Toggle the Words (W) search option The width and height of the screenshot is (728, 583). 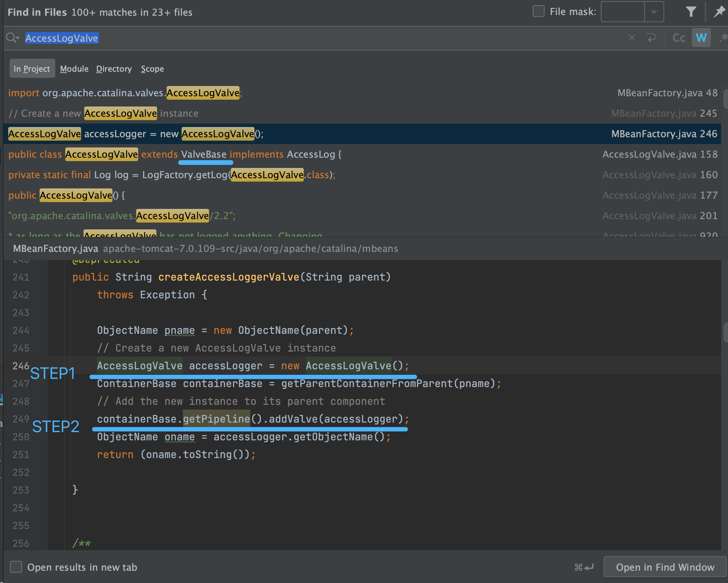701,38
